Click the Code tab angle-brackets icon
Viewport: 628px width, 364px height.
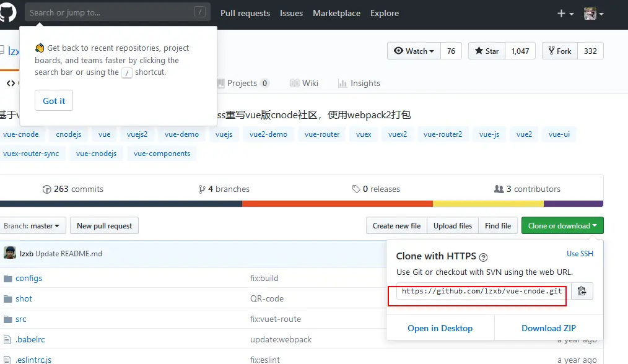(x=11, y=84)
